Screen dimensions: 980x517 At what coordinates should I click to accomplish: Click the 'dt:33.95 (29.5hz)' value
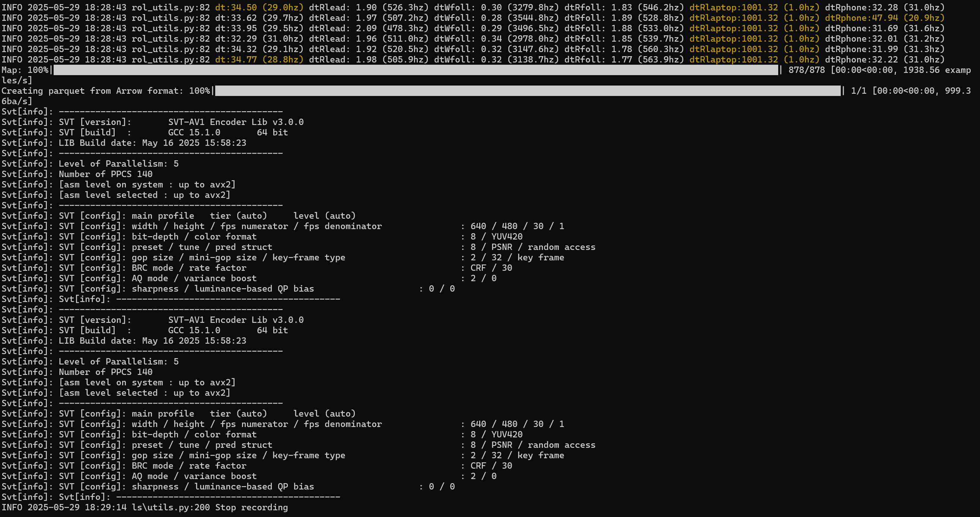click(x=259, y=29)
